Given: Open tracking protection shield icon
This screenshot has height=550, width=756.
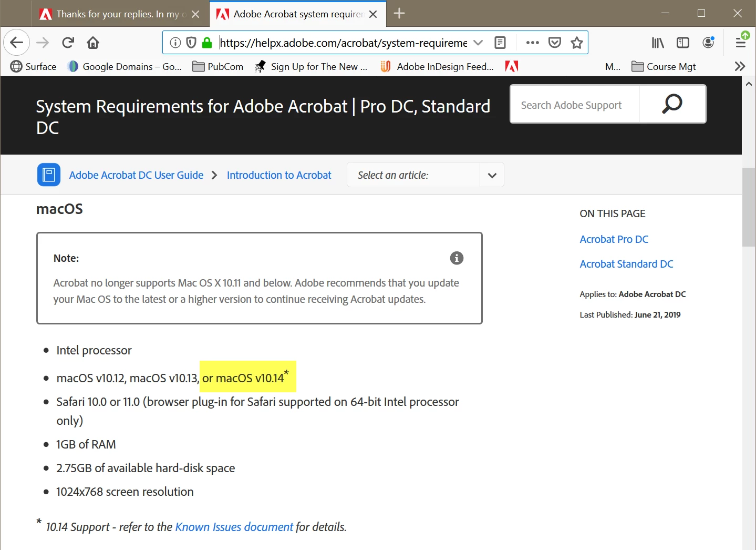Looking at the screenshot, I should coord(191,43).
